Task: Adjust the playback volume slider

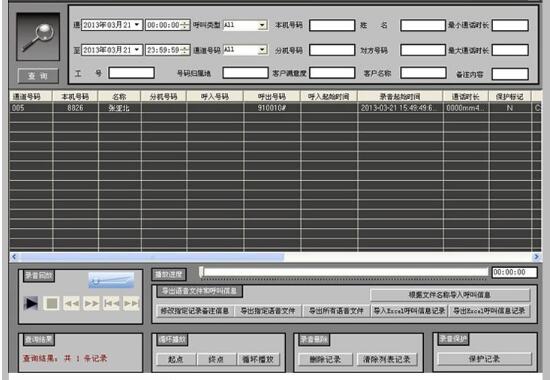Action: point(111,280)
